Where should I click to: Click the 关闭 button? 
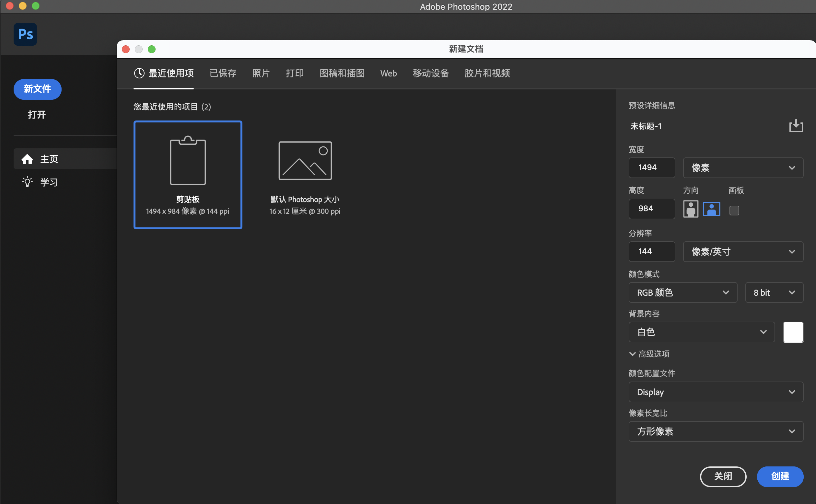coord(723,477)
